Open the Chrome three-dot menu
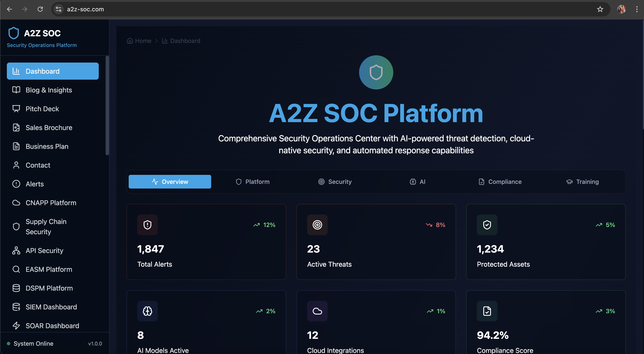This screenshot has width=644, height=354. pyautogui.click(x=637, y=9)
